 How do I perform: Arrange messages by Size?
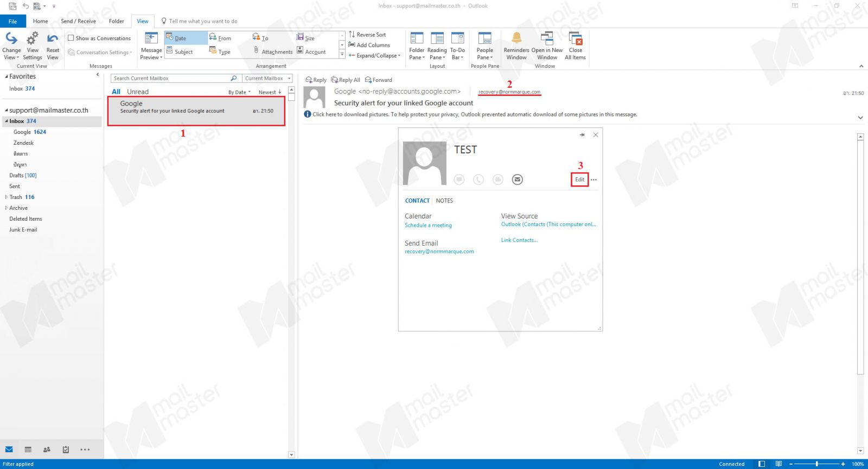306,38
